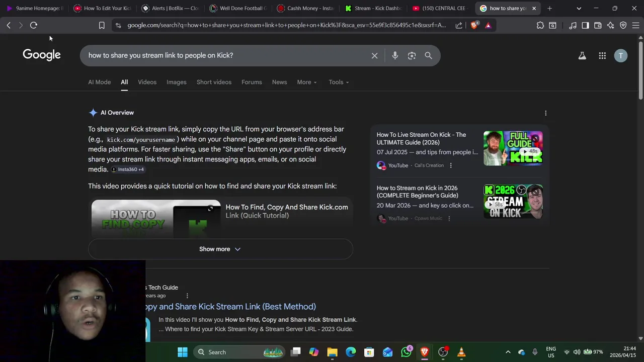Viewport: 644px width, 362px height.
Task: Switch to AI Mode tab
Action: tap(100, 82)
